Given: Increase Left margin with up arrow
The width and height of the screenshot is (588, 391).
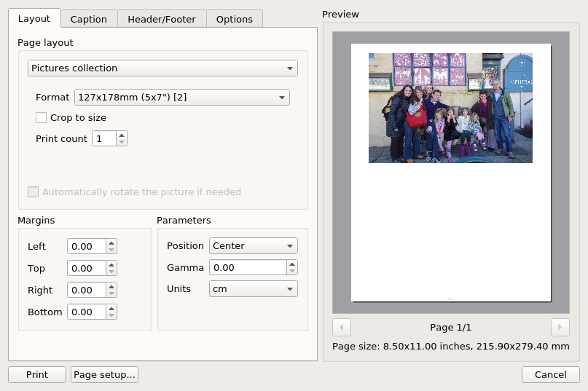Looking at the screenshot, I should [111, 243].
